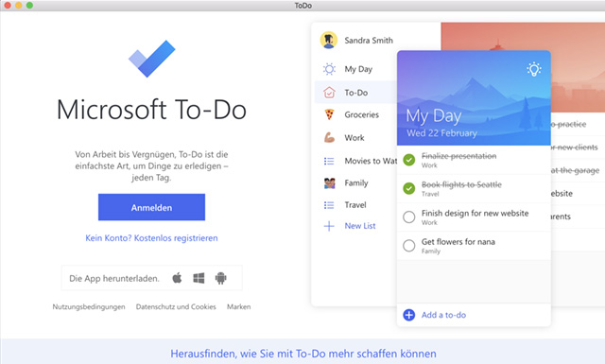The image size is (605, 364).
Task: Uncheck the Finalize presentation task
Action: point(409,160)
